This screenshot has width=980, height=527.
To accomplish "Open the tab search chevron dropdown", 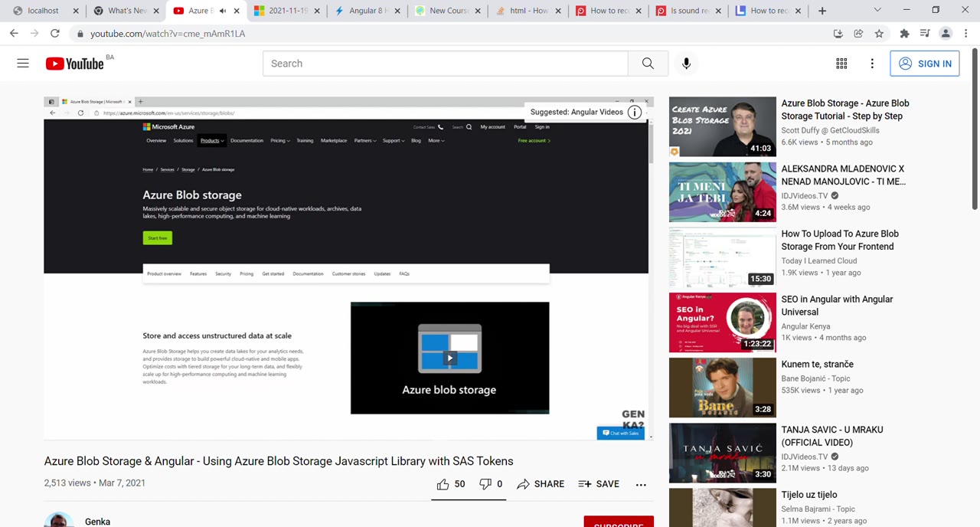I will click(877, 10).
